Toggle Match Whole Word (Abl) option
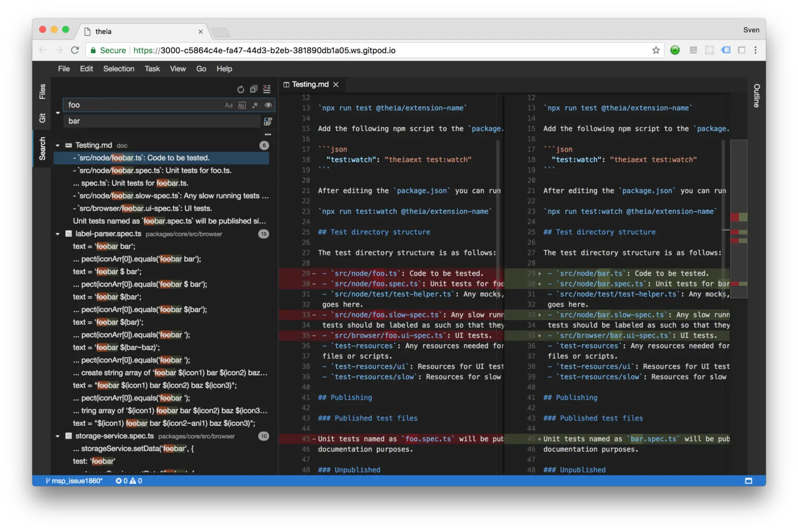Image resolution: width=798 pixels, height=532 pixels. point(242,105)
